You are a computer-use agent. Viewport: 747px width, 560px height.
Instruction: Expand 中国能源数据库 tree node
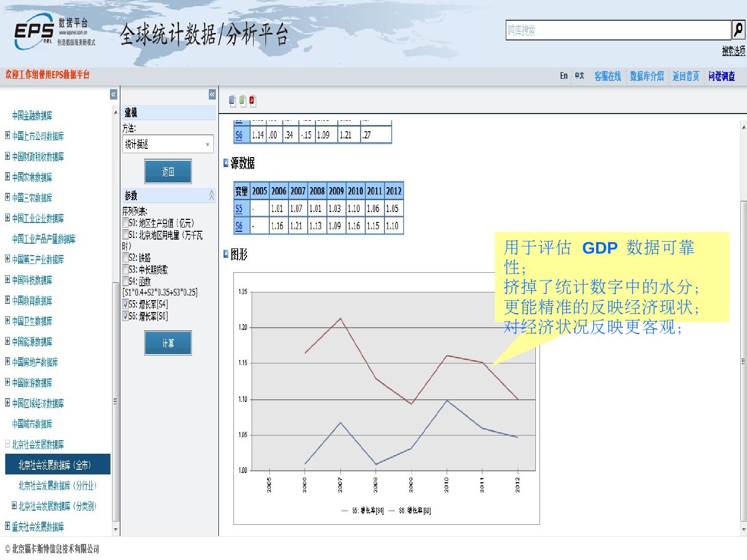pyautogui.click(x=7, y=341)
